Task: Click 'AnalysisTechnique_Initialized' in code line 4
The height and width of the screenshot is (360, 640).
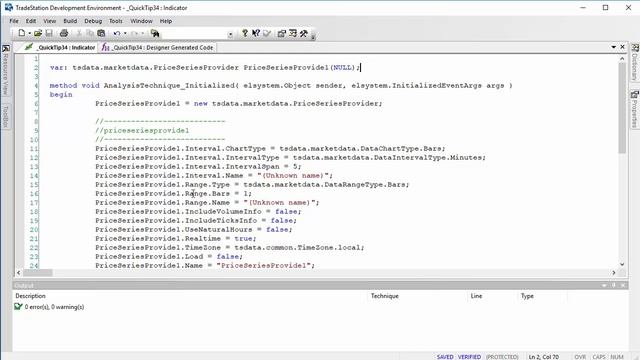Action: (169, 85)
